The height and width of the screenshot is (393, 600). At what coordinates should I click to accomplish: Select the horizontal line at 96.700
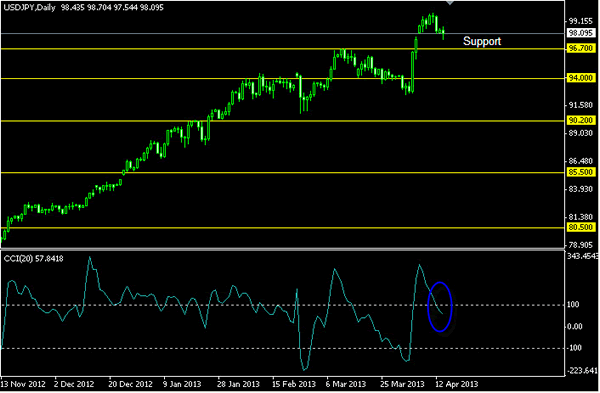(282, 49)
